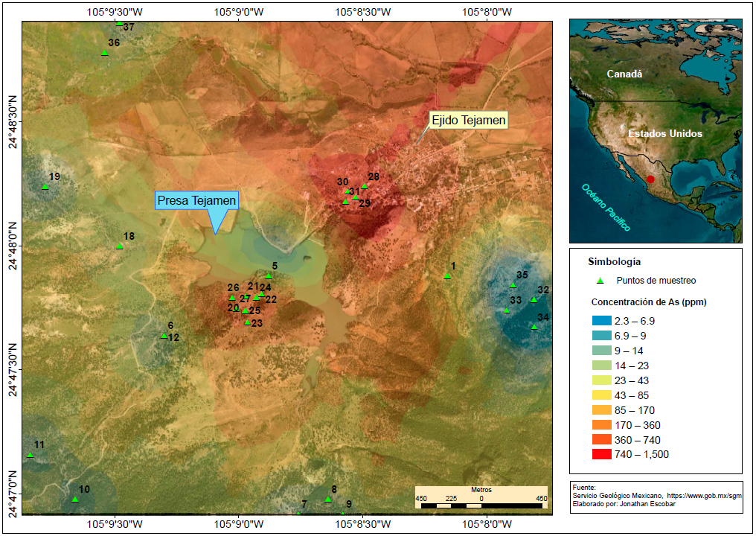Click the Ejido Tejamen callout label
Viewport: 756px width, 536px height.
point(469,120)
